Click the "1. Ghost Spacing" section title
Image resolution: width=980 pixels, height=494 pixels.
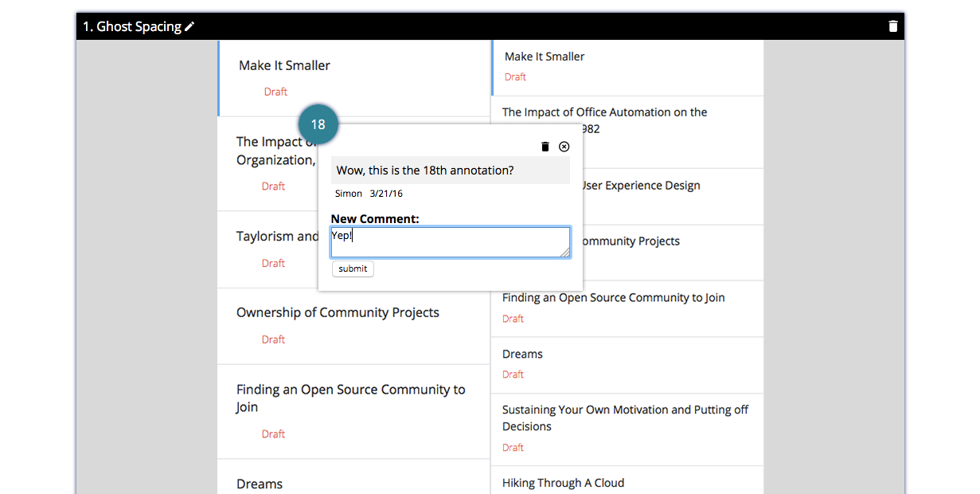pyautogui.click(x=132, y=27)
